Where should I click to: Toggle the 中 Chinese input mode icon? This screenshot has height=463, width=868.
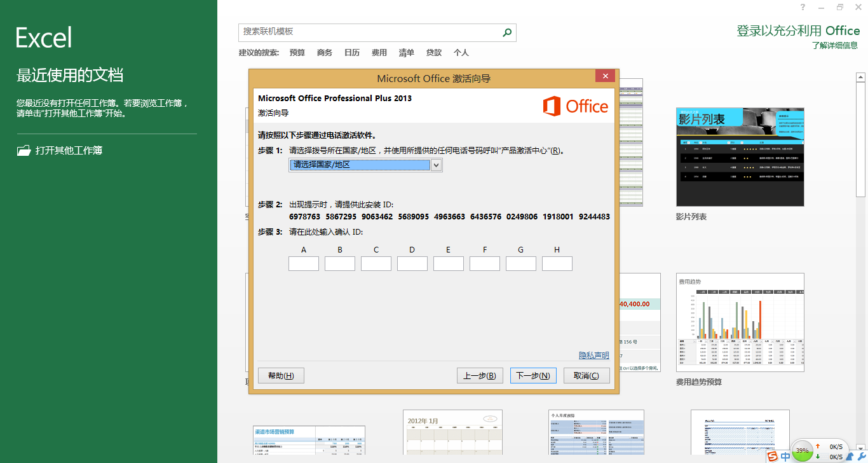point(786,457)
